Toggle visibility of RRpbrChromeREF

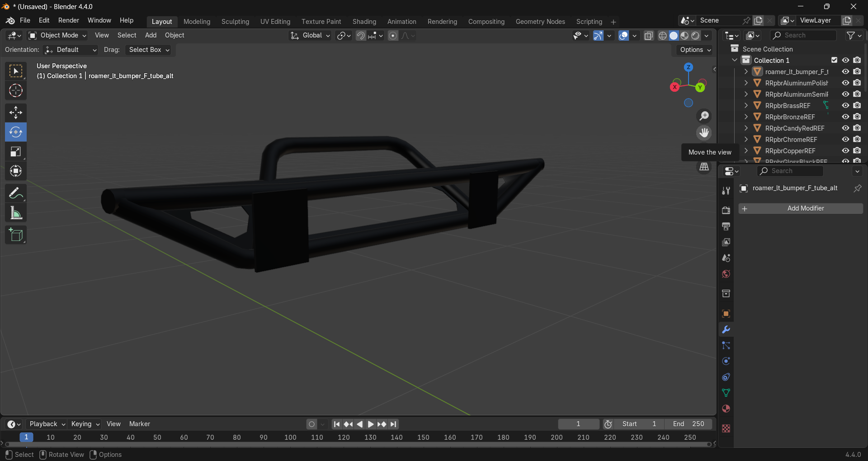coord(845,139)
